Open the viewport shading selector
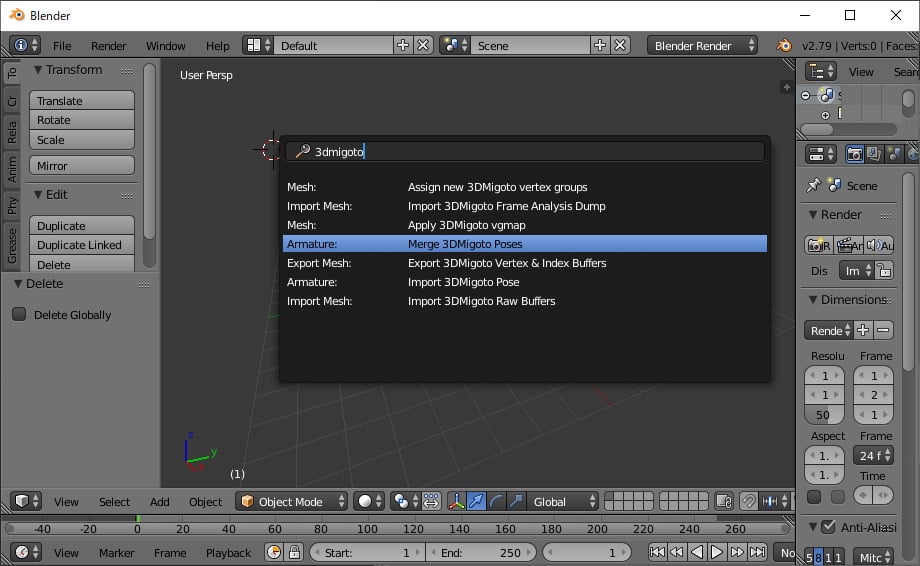This screenshot has width=920, height=566. (370, 501)
